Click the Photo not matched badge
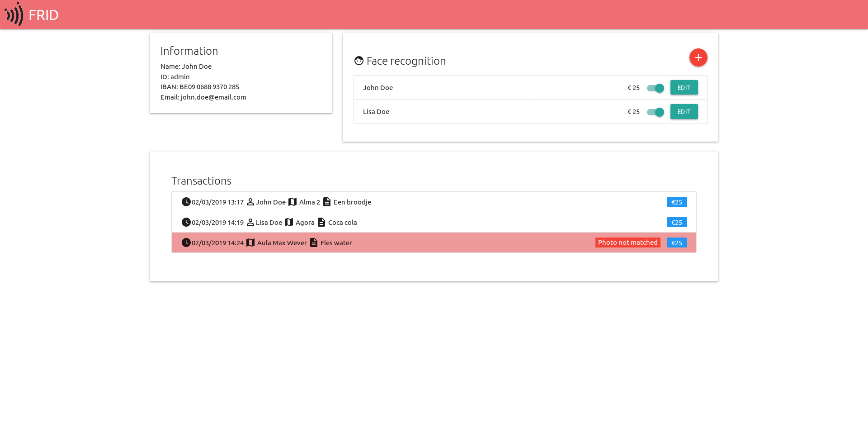The width and height of the screenshot is (868, 428). click(627, 243)
